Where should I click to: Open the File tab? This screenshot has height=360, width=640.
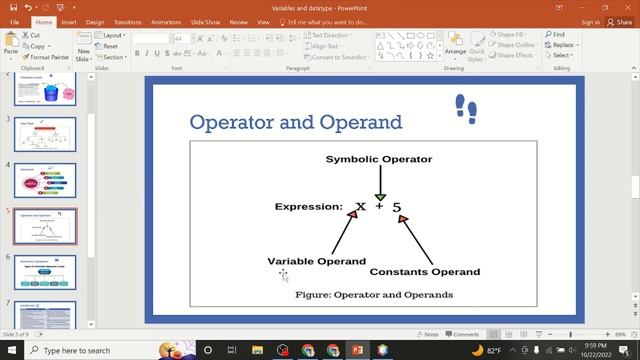(15, 22)
